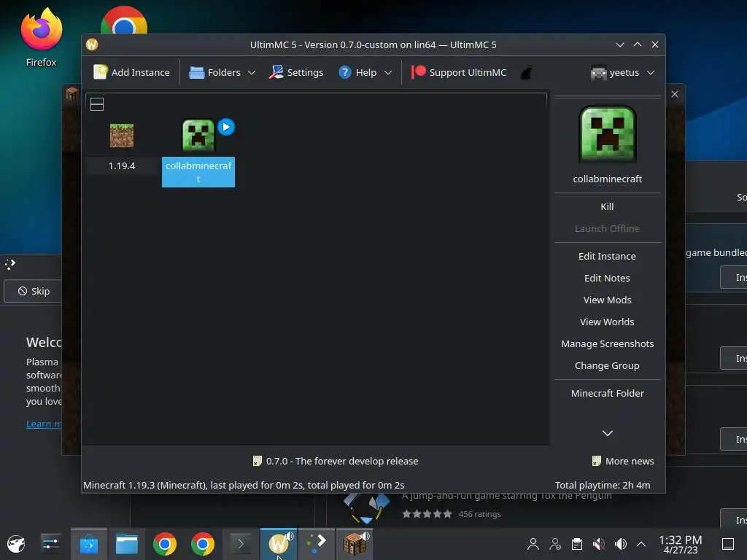This screenshot has height=560, width=747.
Task: Click the user-sharing tray icon
Action: 555,544
